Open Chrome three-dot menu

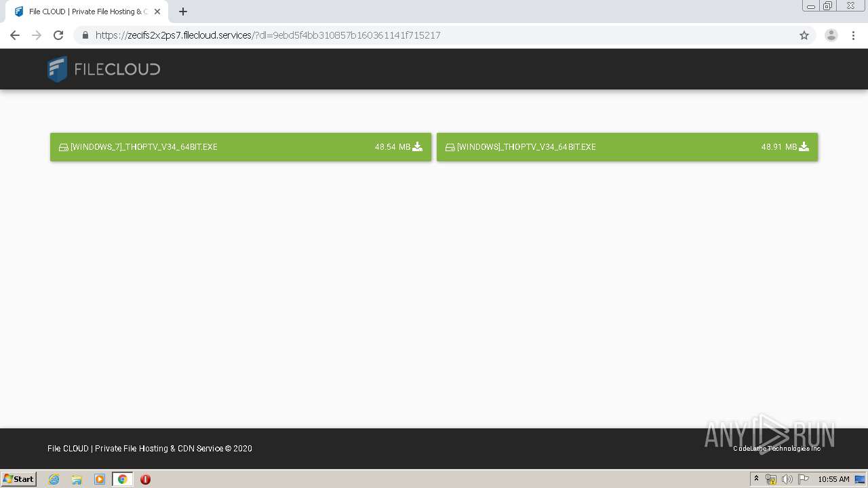[853, 35]
